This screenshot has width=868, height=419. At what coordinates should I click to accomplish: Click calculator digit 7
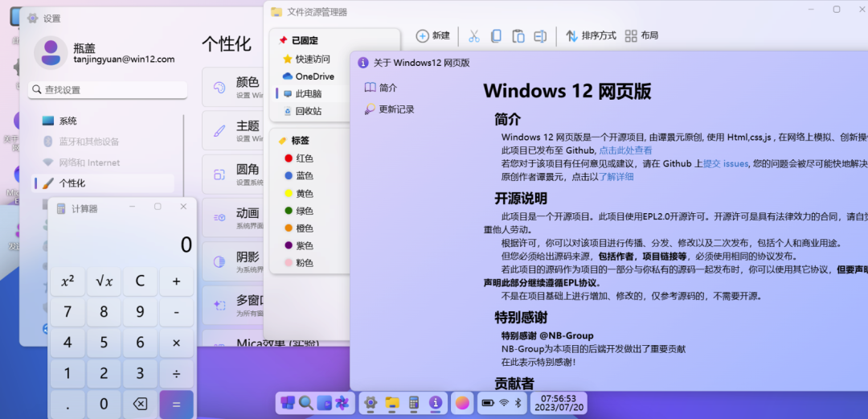pos(68,312)
